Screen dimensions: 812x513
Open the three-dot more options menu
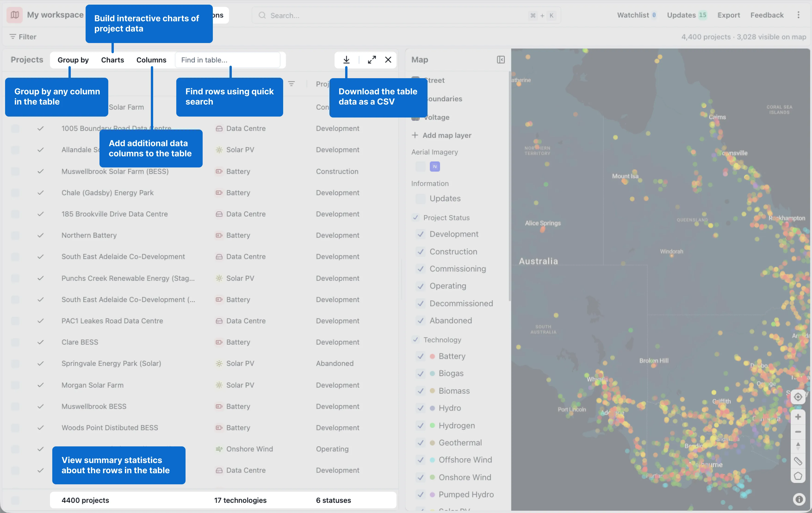pyautogui.click(x=798, y=15)
